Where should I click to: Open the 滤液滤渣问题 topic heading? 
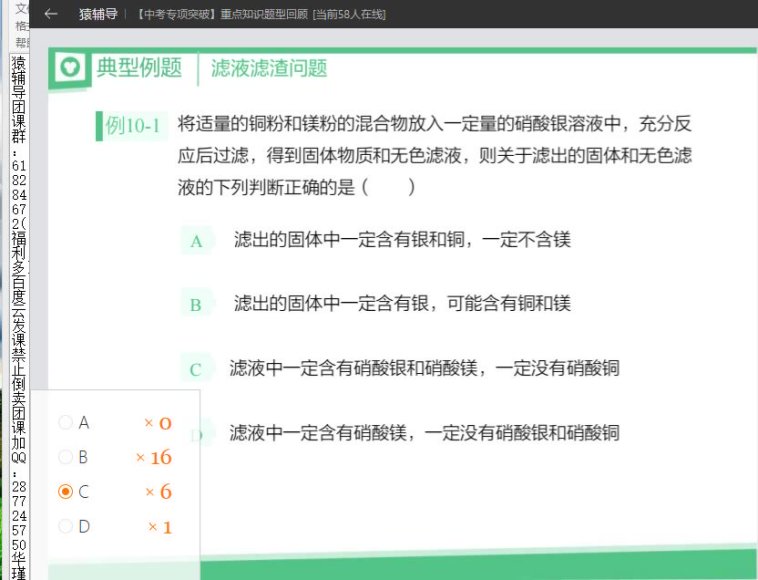pos(269,68)
